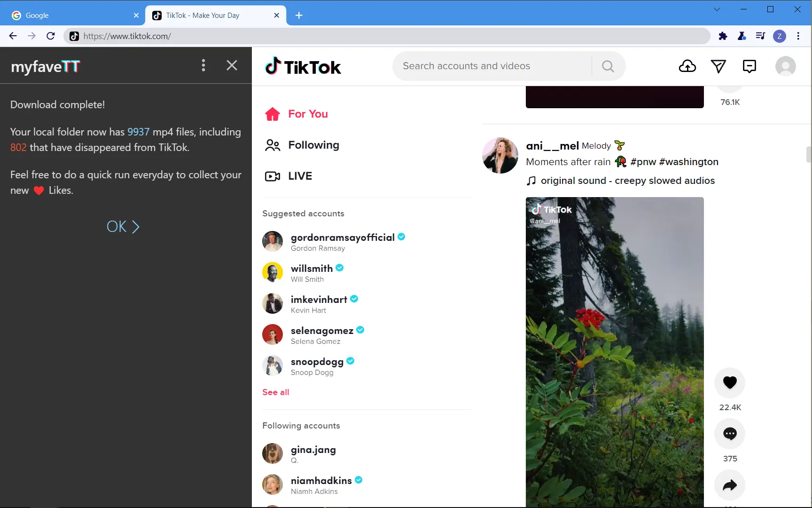Screen dimensions: 812x508
Task: Like the video by toggling the heart
Action: pyautogui.click(x=730, y=382)
